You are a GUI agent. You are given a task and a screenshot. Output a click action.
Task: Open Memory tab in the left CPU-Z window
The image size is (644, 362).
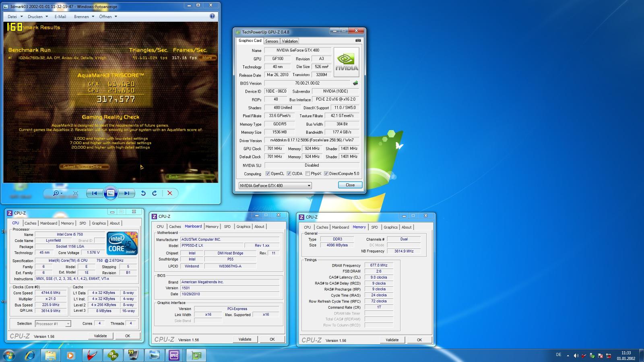67,223
